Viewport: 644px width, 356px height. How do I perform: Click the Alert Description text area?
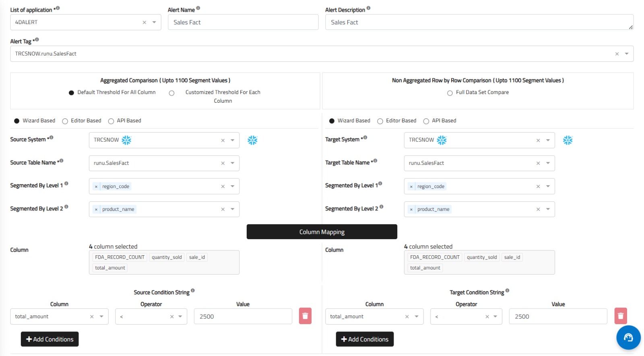tap(479, 23)
